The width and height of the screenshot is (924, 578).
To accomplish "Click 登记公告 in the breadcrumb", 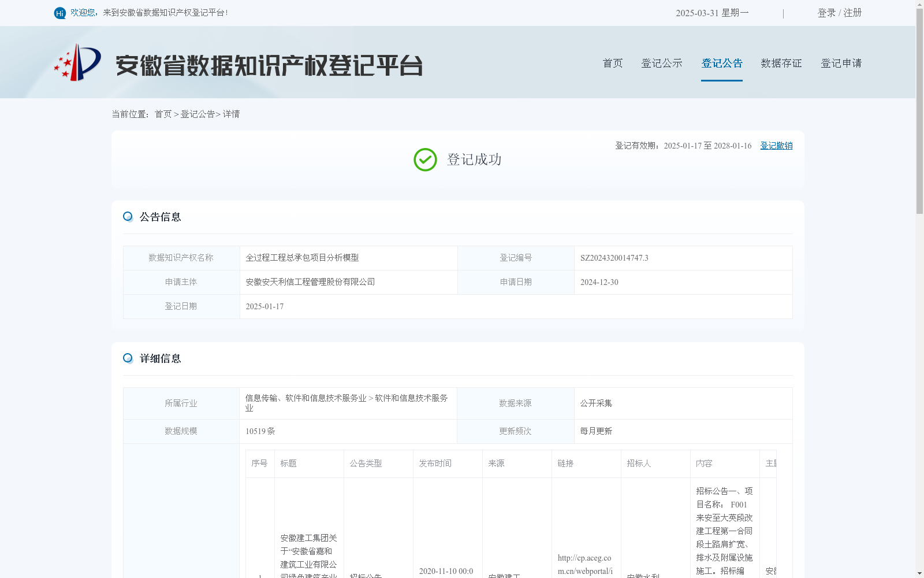I will (198, 114).
